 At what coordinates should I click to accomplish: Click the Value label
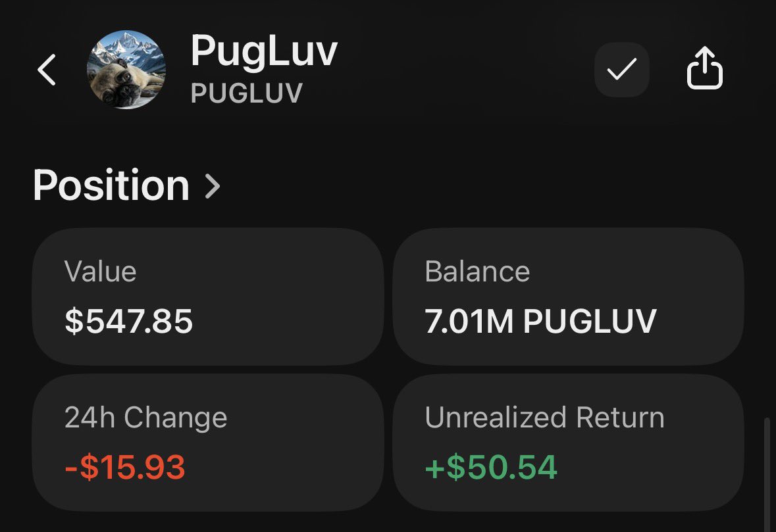(100, 272)
